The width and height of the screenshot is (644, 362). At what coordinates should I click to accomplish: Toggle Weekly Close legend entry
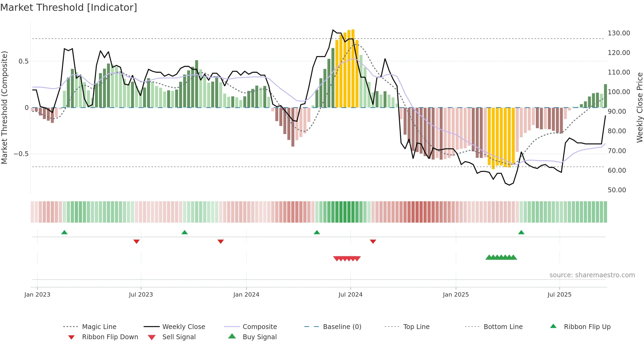(174, 327)
